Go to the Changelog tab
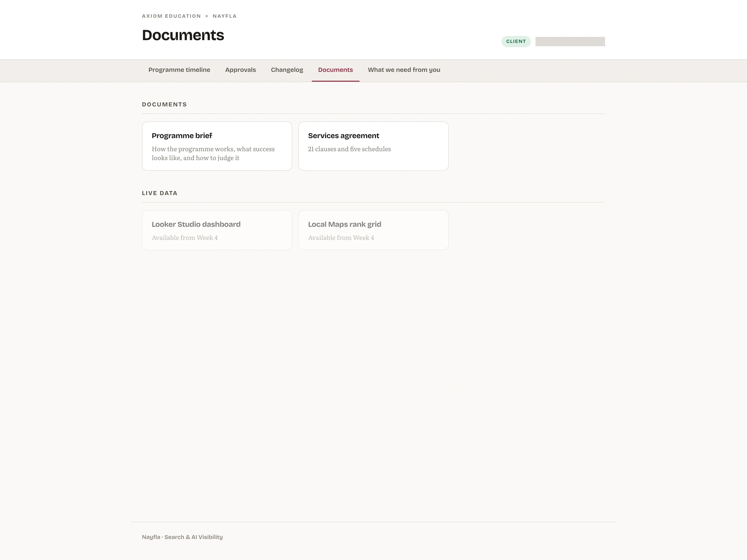The height and width of the screenshot is (560, 747). point(287,70)
